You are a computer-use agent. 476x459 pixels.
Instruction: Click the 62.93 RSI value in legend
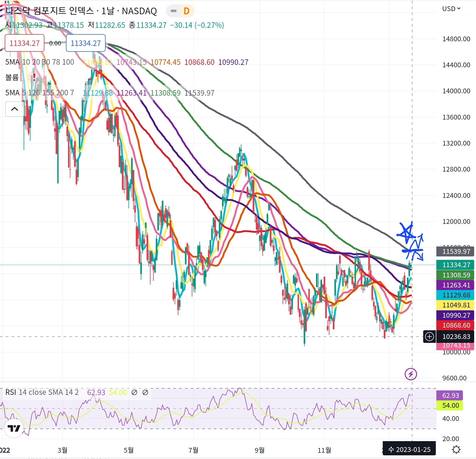[96, 392]
